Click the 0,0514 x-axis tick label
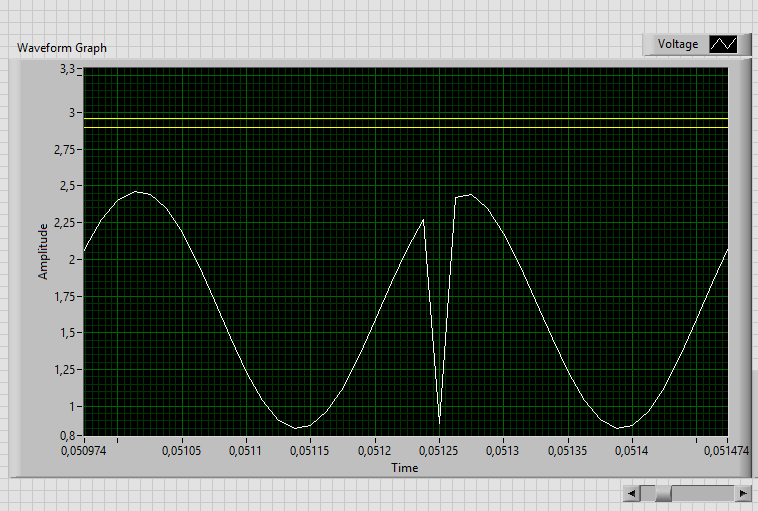 tap(631, 451)
